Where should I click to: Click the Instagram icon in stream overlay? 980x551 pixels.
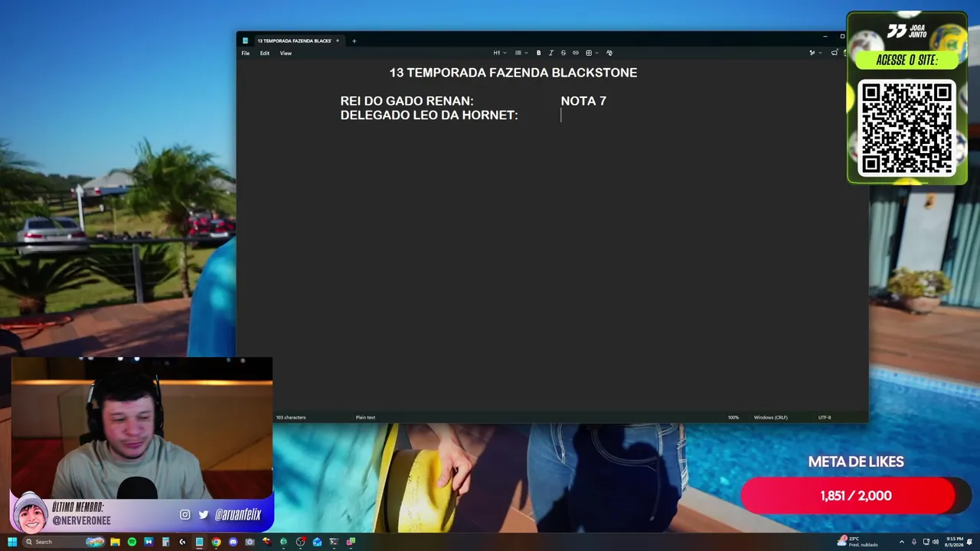[x=185, y=515]
